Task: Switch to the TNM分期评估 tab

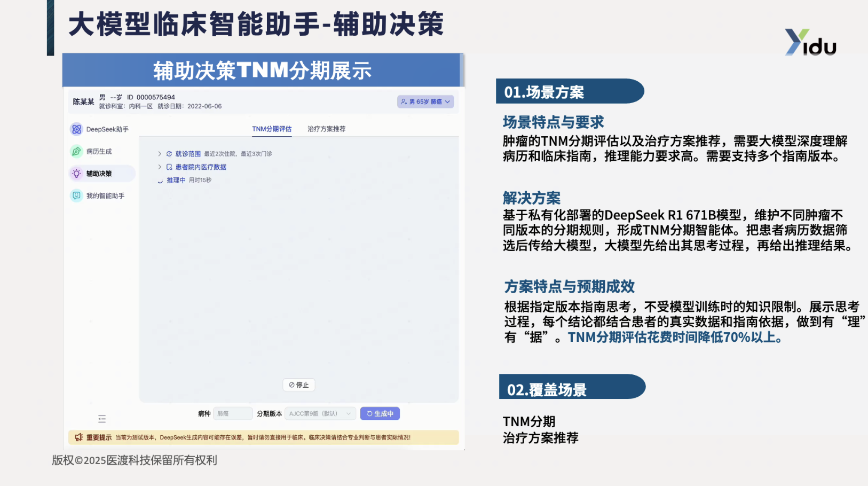Action: [272, 129]
